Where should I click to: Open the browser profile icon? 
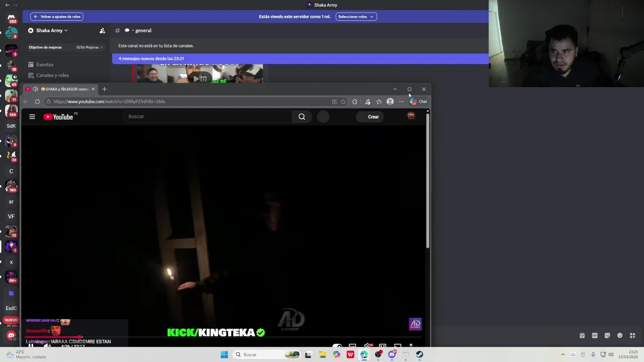[x=390, y=102]
